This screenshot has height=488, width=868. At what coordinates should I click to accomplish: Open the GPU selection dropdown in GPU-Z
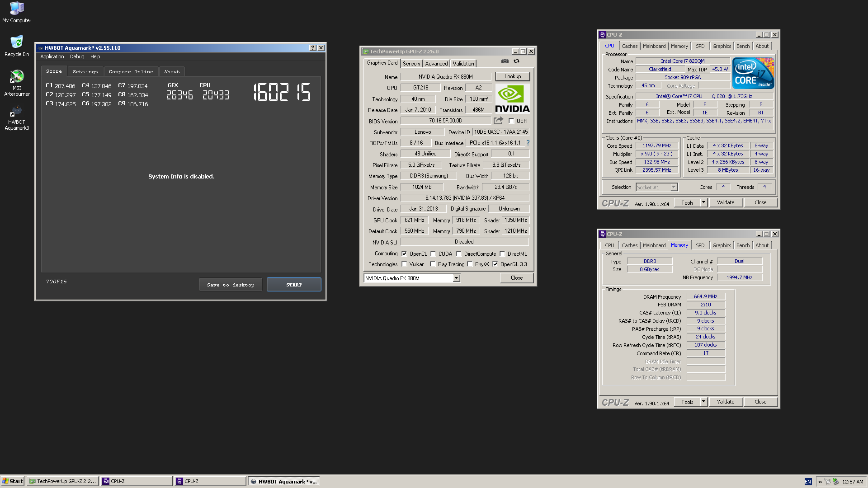pos(457,278)
